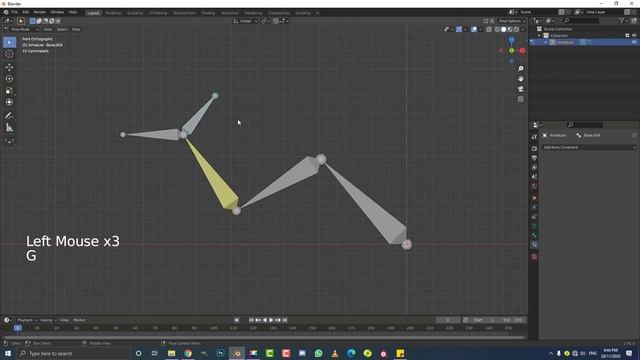Viewport: 640px width, 360px height.
Task: Open the Tool properties tab
Action: [534, 137]
